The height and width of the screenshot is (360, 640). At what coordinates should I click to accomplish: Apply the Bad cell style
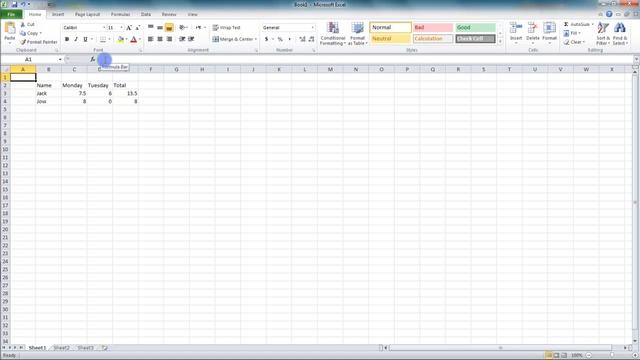(433, 27)
